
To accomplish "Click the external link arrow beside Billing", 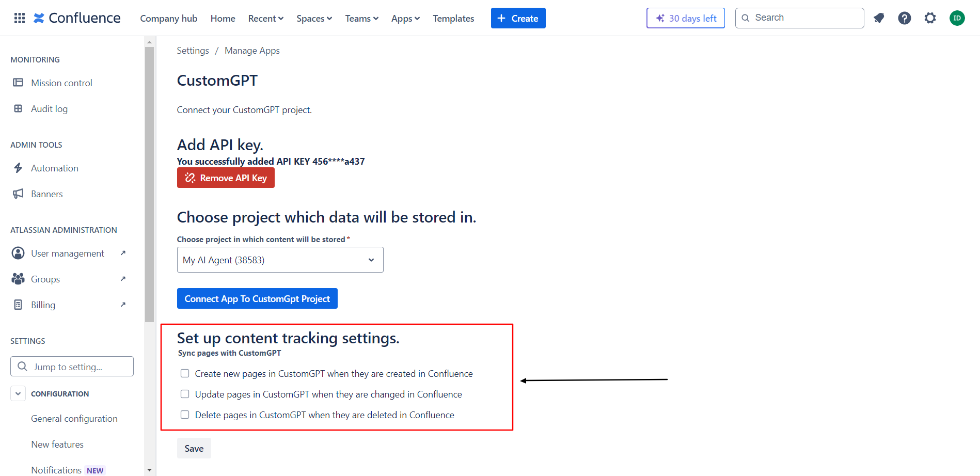I will tap(123, 305).
